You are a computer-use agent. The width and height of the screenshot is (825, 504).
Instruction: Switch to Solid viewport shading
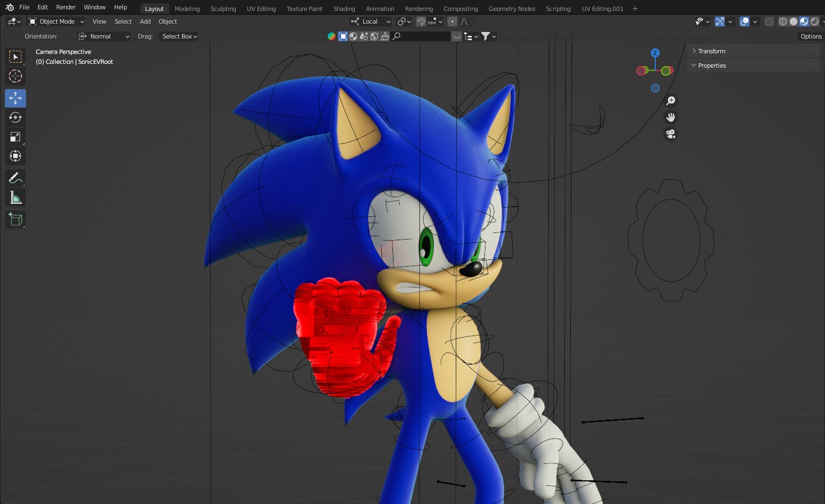794,21
